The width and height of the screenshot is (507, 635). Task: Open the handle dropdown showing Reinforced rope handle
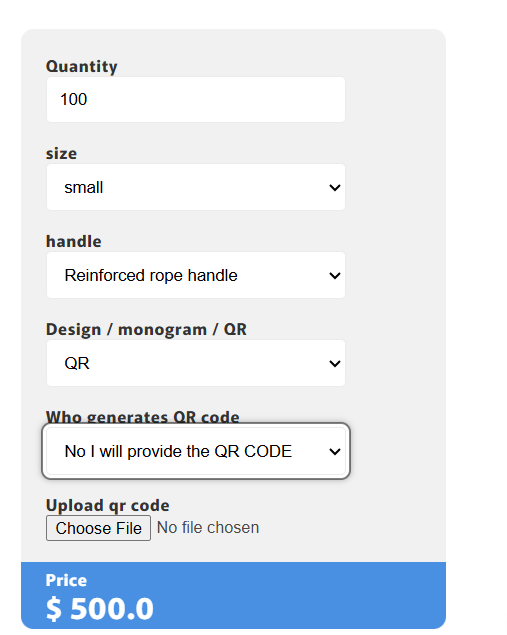pos(196,275)
